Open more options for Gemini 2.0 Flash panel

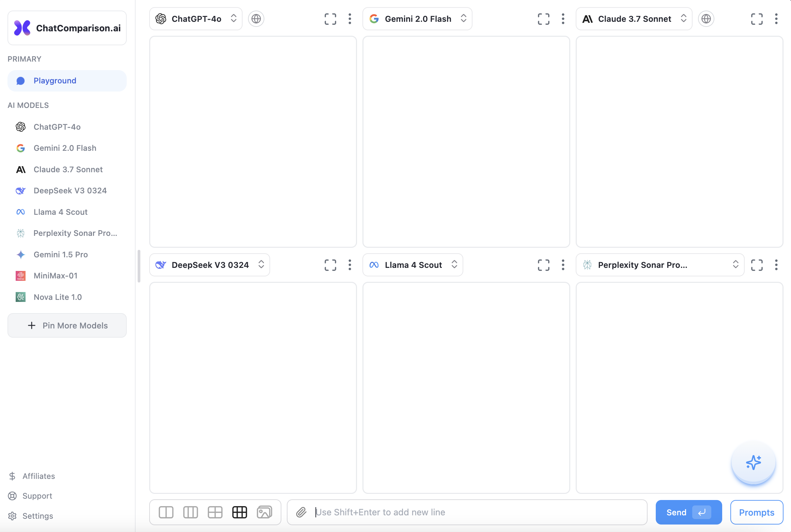(563, 19)
